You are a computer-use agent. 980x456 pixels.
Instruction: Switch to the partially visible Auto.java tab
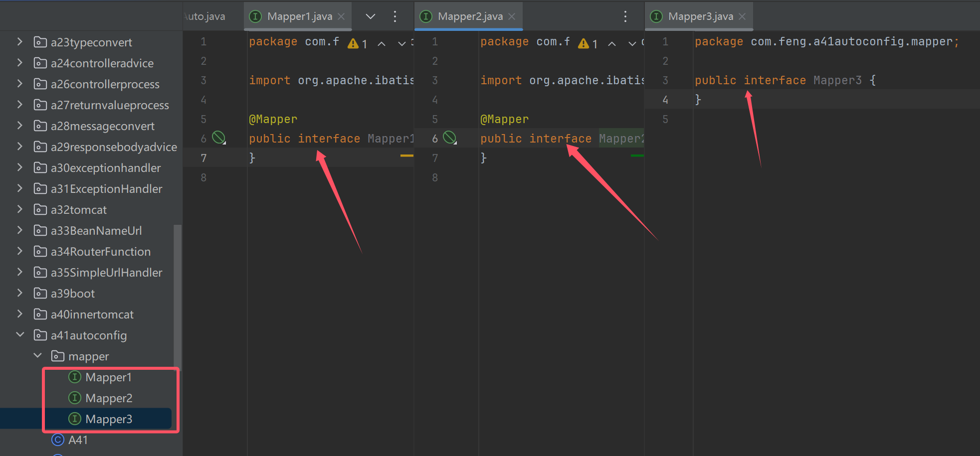click(204, 16)
